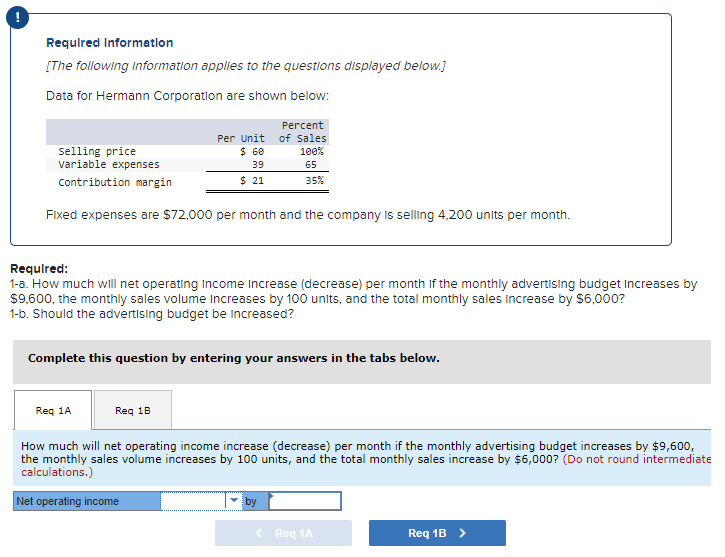
Task: Click the italic 'following information applies' note
Action: pos(246,66)
